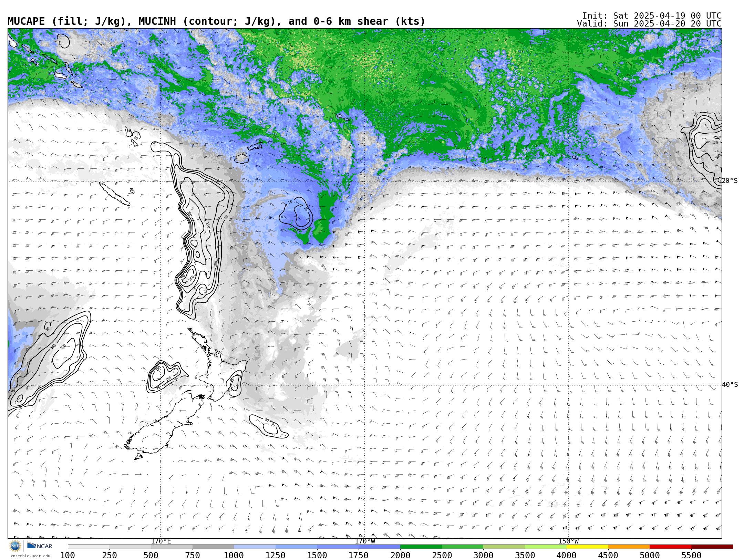
Task: Click the colorbar tick label 2000
Action: pyautogui.click(x=400, y=556)
